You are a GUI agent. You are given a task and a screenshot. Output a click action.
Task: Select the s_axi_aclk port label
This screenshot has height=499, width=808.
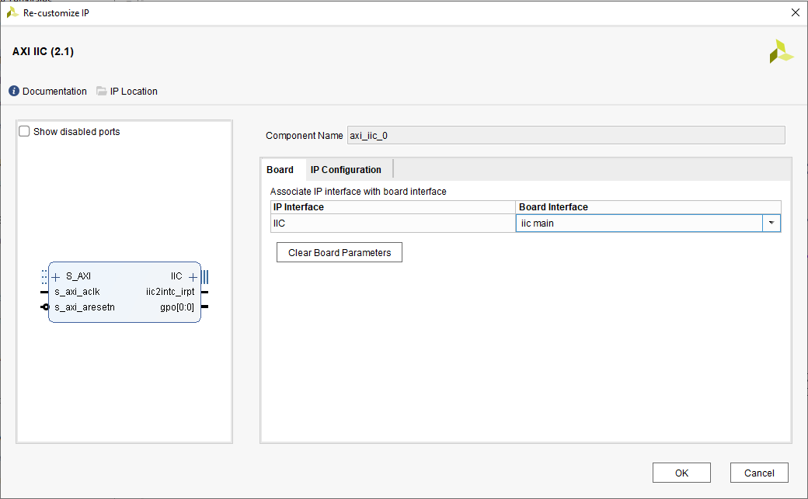tap(77, 292)
